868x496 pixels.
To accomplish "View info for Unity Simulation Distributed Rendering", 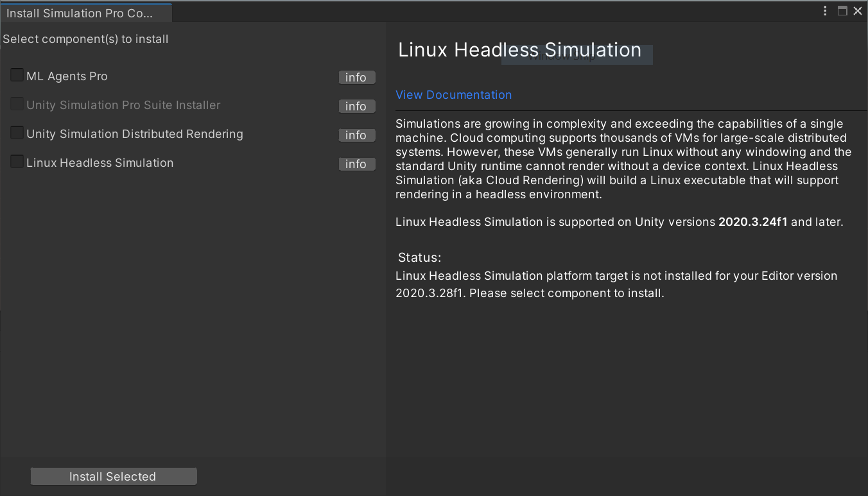I will point(356,135).
